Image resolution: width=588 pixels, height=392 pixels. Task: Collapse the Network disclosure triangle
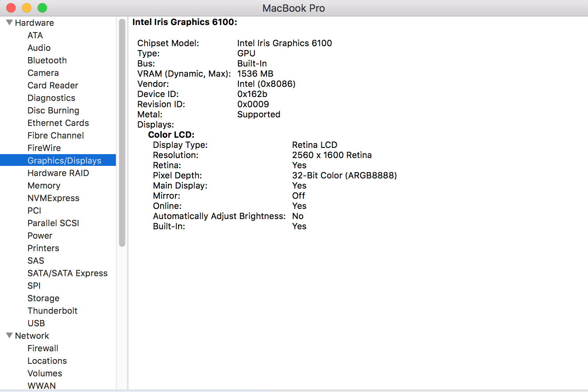9,336
